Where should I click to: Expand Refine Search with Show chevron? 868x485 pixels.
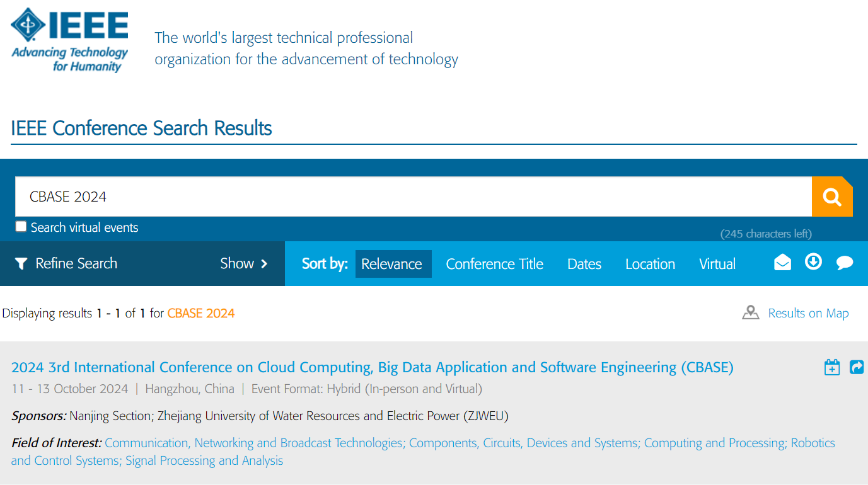(244, 263)
